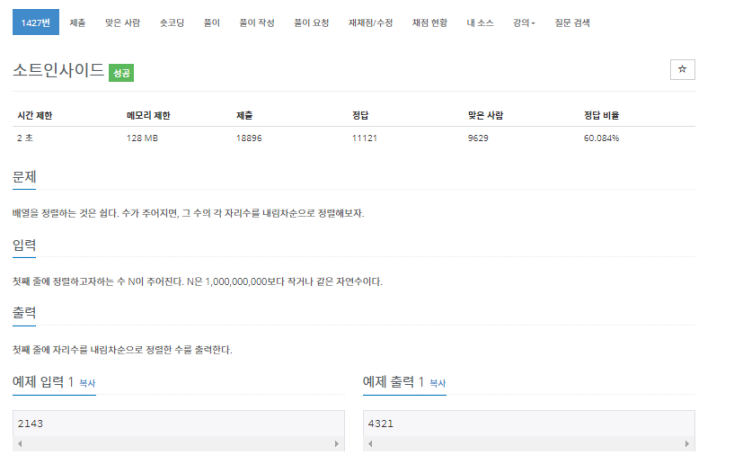Click the input description mentioning 1,000,000,000
The image size is (743, 464).
197,282
